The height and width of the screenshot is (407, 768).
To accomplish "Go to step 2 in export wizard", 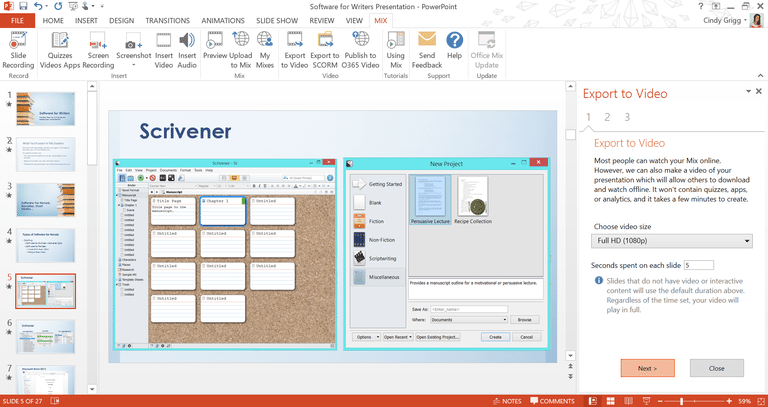I will 607,117.
